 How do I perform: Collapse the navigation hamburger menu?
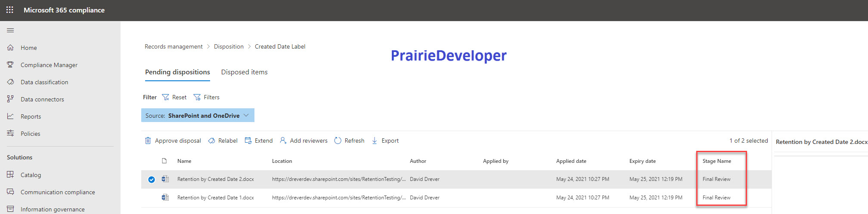10,31
